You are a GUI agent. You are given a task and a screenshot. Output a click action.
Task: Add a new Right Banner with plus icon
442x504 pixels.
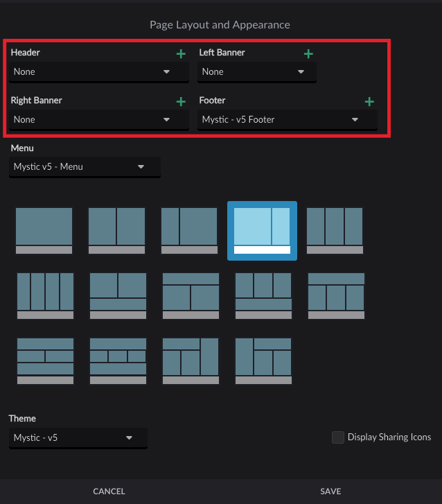[181, 102]
